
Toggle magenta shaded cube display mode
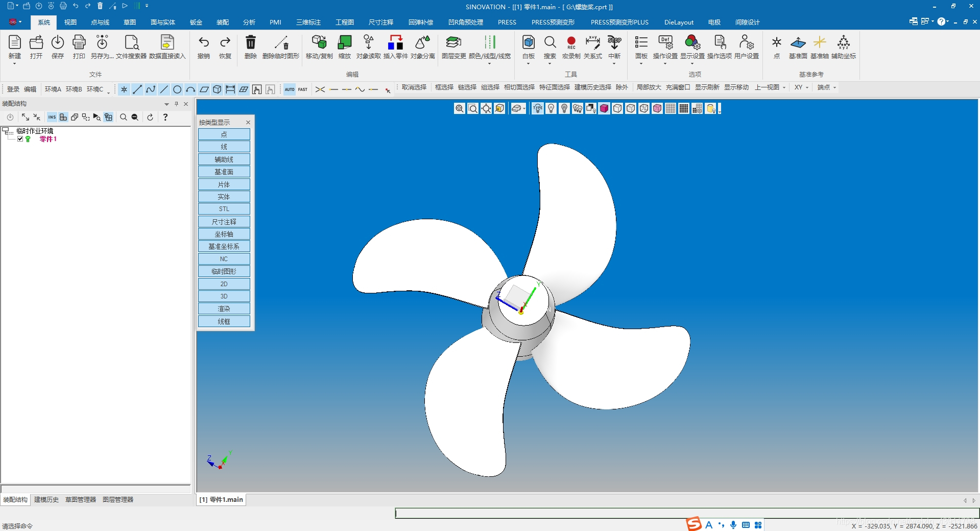click(604, 108)
